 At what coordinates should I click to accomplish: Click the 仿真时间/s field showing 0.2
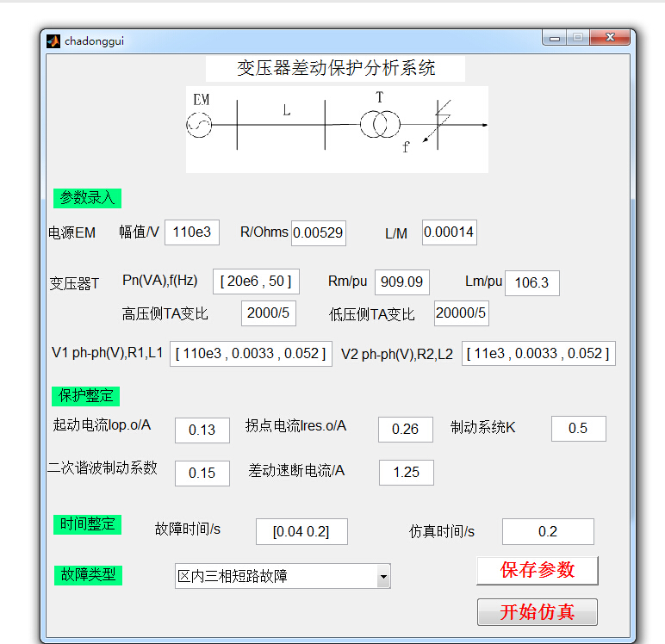click(x=549, y=532)
